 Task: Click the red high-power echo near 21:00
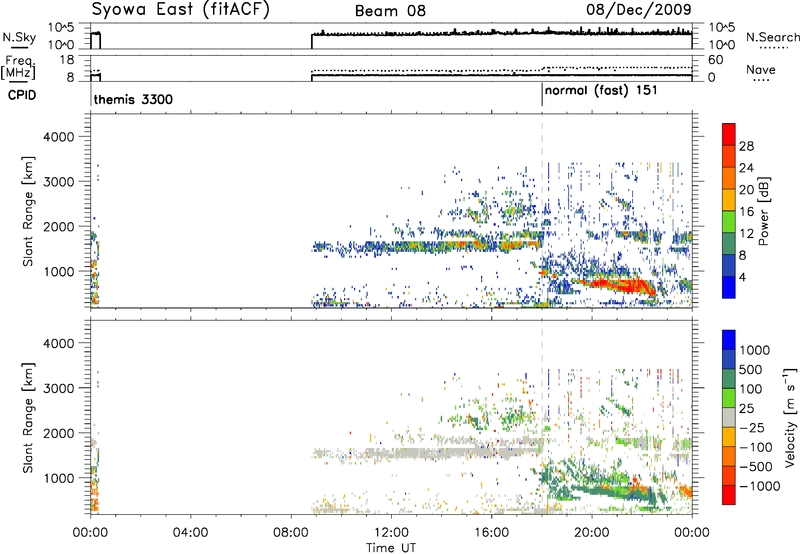pyautogui.click(x=615, y=285)
